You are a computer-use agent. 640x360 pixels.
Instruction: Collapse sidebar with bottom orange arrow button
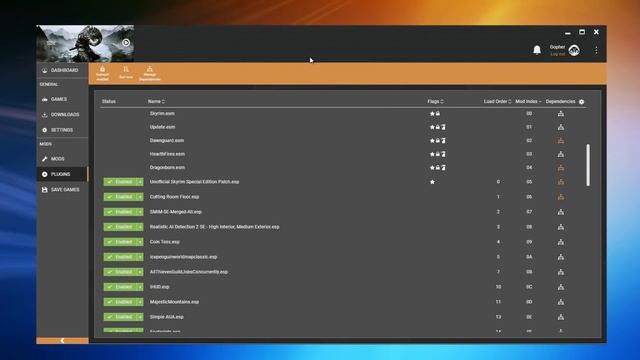click(x=62, y=340)
